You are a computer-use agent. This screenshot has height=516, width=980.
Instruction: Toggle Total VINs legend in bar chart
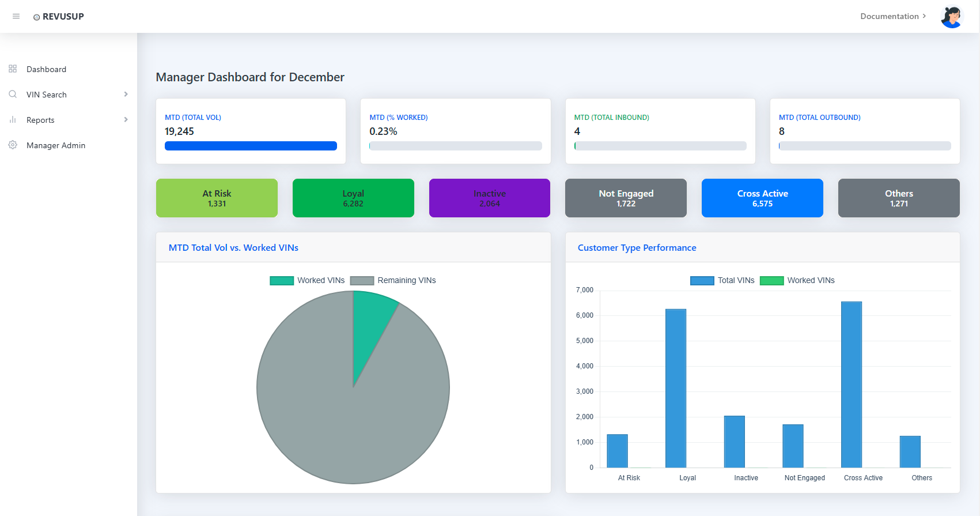click(x=722, y=281)
